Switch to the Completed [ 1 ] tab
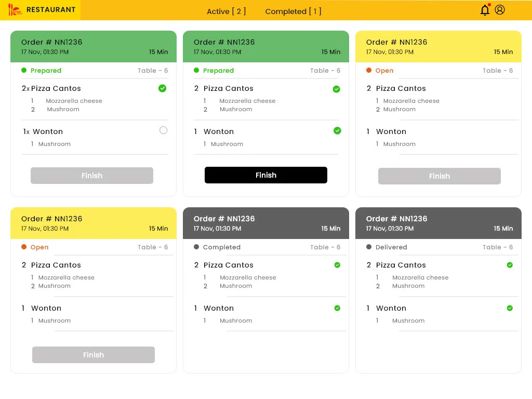 [293, 11]
